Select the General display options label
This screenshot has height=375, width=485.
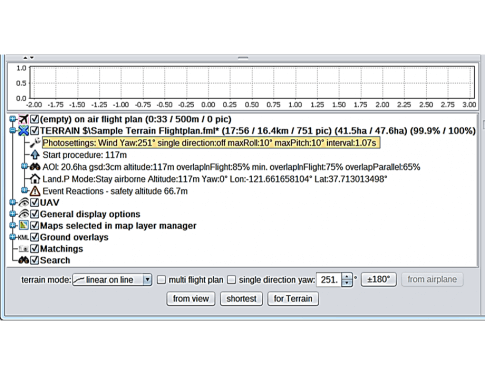click(x=90, y=214)
